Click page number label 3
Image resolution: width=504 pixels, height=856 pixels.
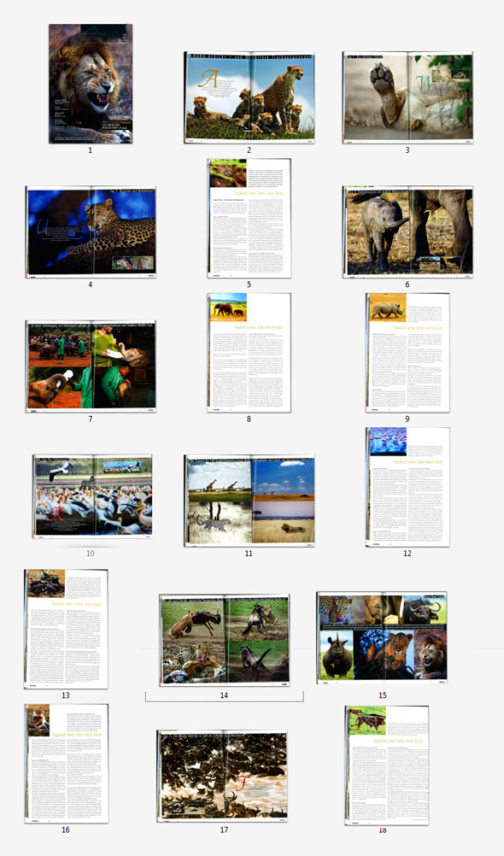pos(407,150)
